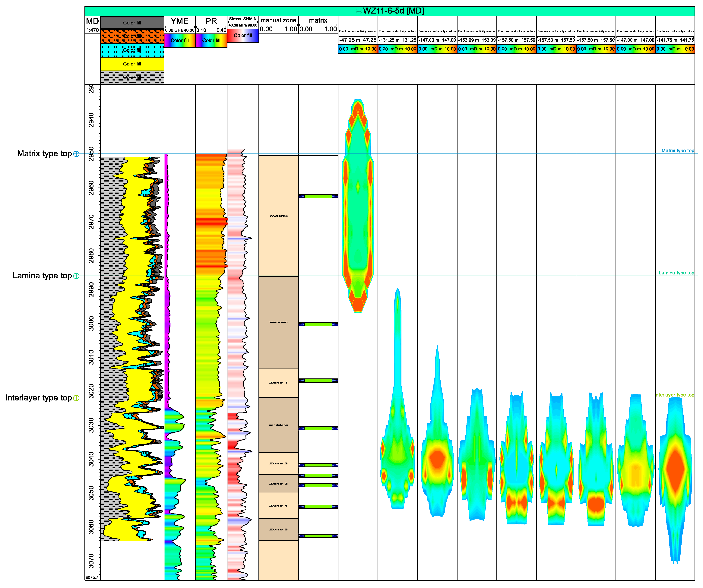The image size is (703, 588).
Task: Click the Lamina type top marker circle
Action: pos(76,276)
